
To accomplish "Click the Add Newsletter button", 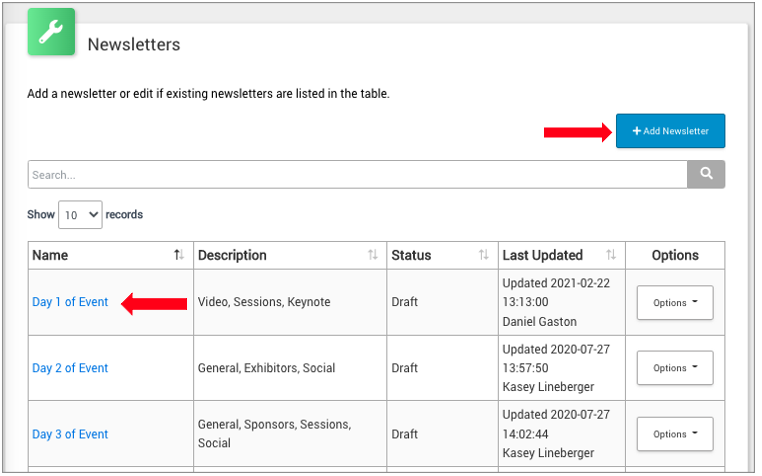I will tap(670, 131).
